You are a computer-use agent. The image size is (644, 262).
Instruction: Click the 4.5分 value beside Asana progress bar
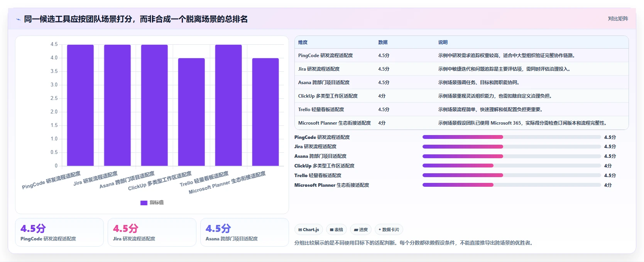click(610, 156)
